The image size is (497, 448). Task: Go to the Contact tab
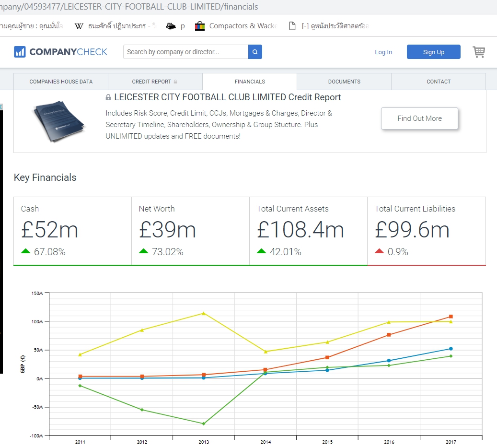pyautogui.click(x=439, y=82)
